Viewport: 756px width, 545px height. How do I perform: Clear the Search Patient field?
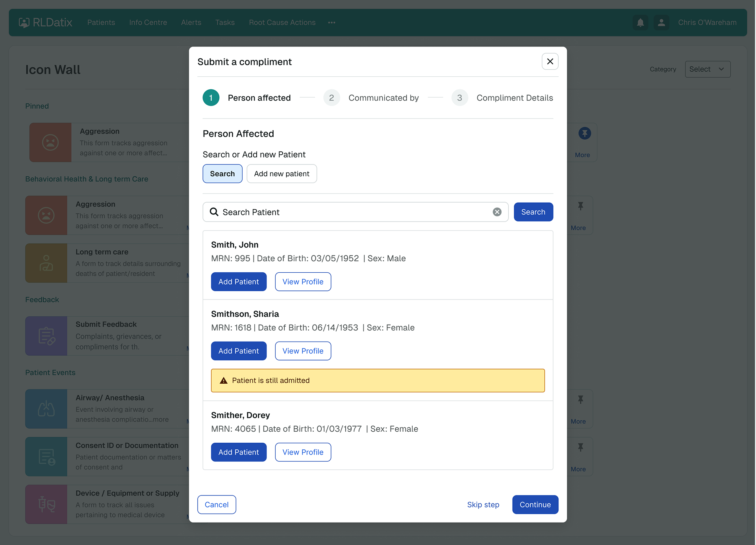pos(497,212)
